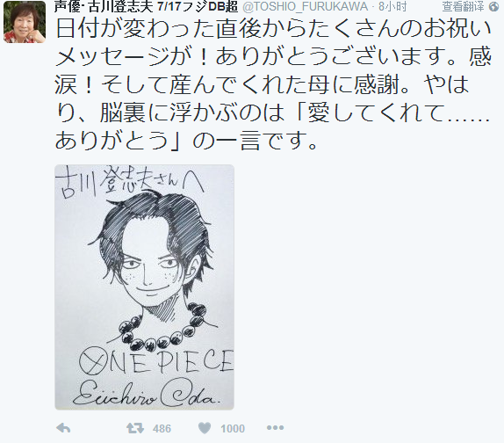Open the more options ellipsis icon
Screen dimensions: 504x443
(x=275, y=428)
